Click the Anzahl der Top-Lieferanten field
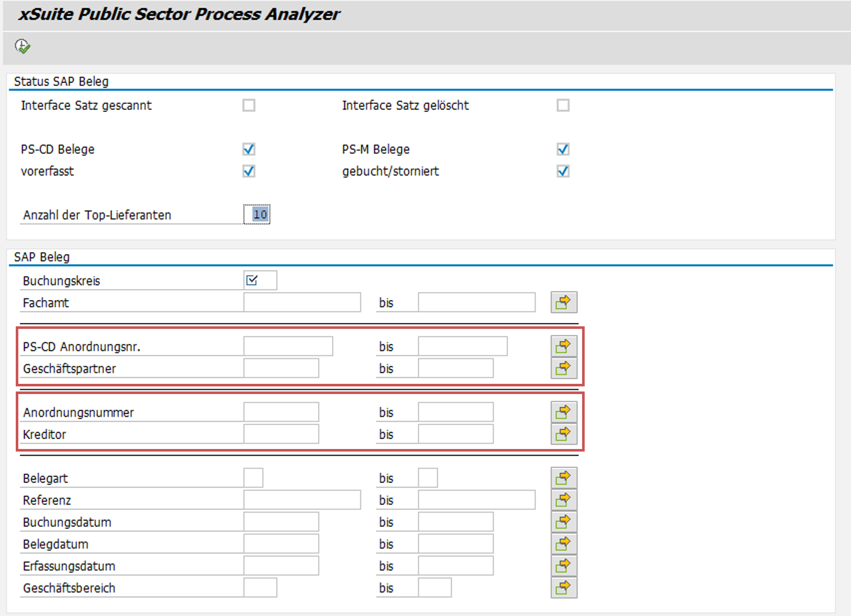This screenshot has width=851, height=616. click(256, 215)
